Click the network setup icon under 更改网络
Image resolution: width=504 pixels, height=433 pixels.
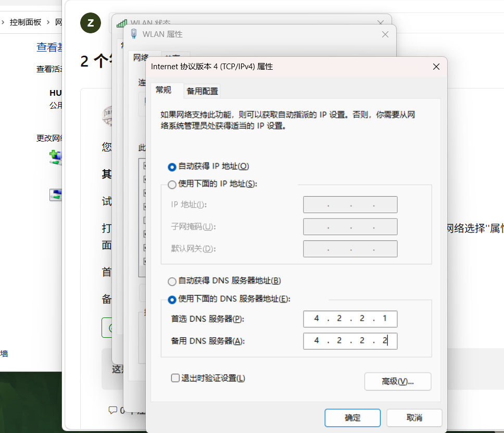click(56, 157)
